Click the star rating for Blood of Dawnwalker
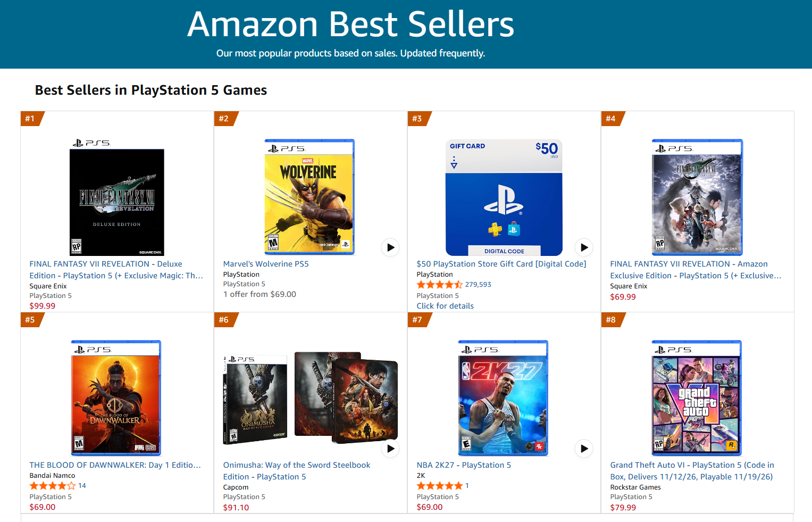The image size is (812, 522). pos(53,486)
